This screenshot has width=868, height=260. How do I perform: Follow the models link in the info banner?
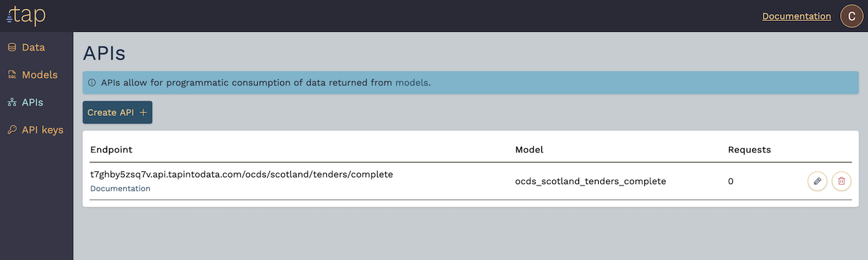(x=412, y=83)
